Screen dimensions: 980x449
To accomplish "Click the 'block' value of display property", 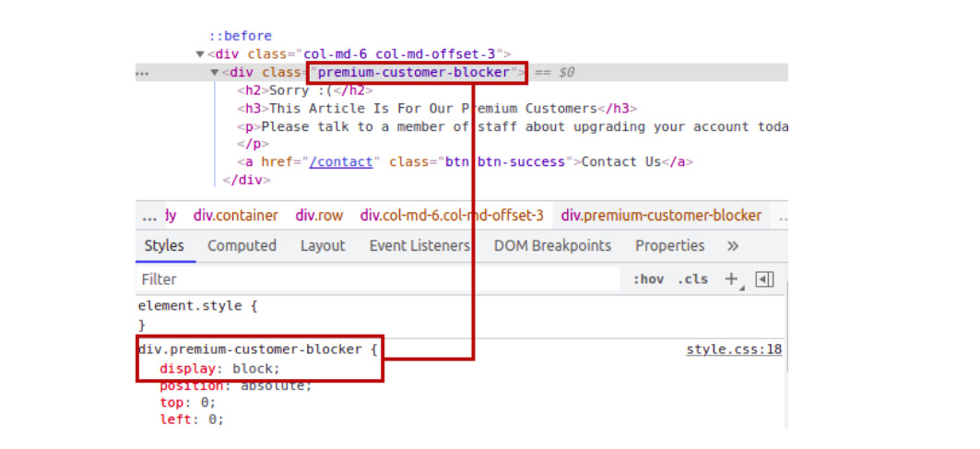I will pyautogui.click(x=253, y=369).
